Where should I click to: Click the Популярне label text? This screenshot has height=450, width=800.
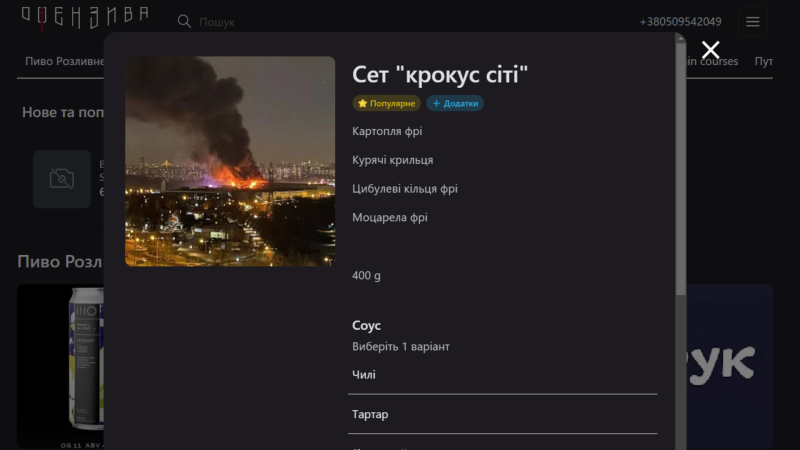tap(393, 103)
